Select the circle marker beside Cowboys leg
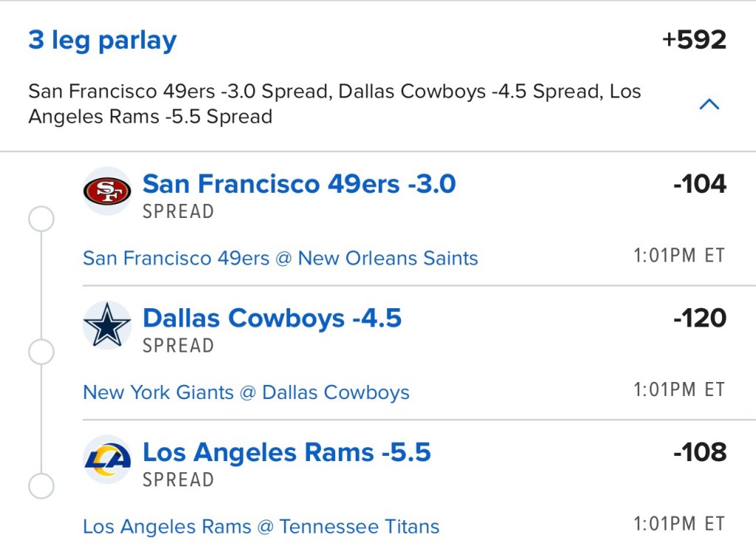The image size is (756, 549). click(41, 352)
